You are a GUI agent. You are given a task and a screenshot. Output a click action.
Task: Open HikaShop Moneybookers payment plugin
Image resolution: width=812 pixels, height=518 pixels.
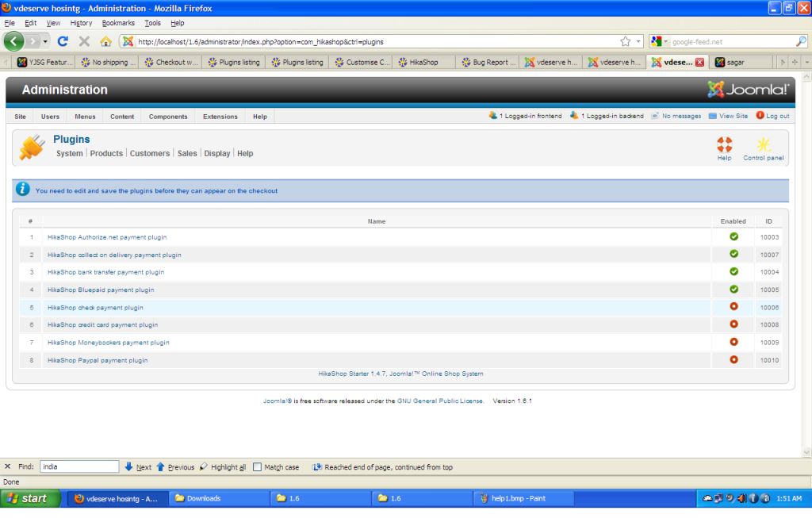pyautogui.click(x=108, y=343)
